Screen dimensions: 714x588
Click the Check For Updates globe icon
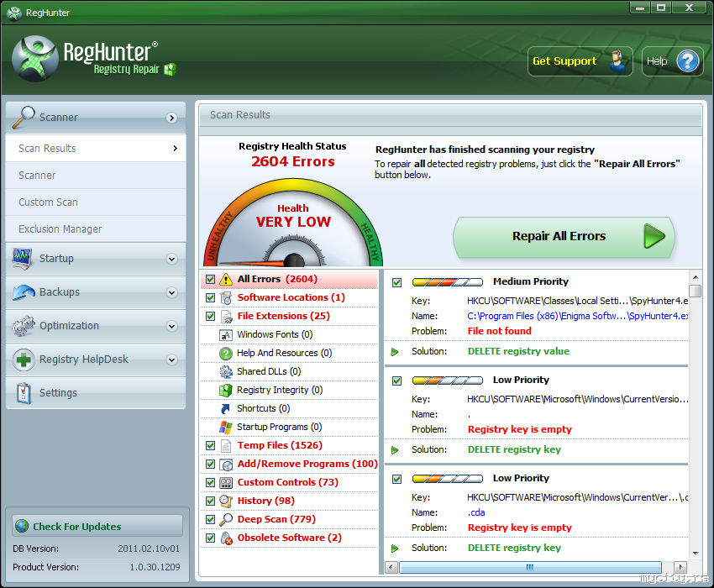[x=21, y=526]
